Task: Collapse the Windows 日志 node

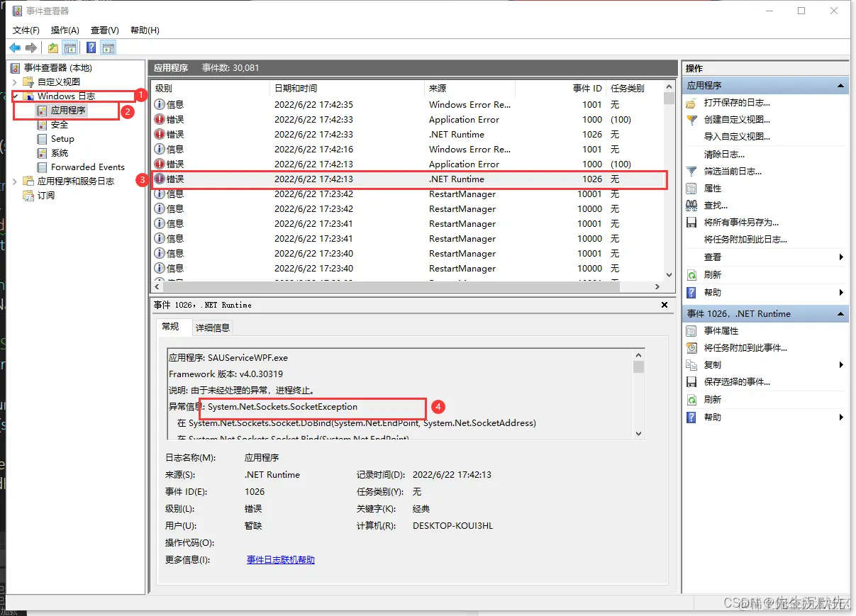Action: pos(15,96)
